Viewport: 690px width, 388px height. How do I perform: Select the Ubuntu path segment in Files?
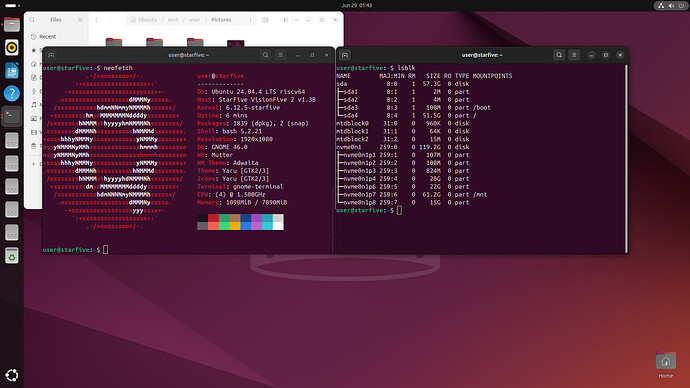(x=147, y=20)
